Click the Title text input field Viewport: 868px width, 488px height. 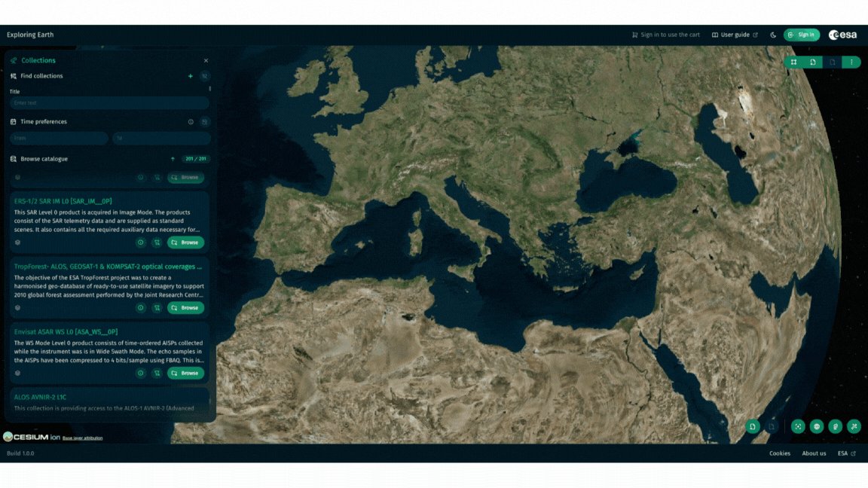click(109, 103)
